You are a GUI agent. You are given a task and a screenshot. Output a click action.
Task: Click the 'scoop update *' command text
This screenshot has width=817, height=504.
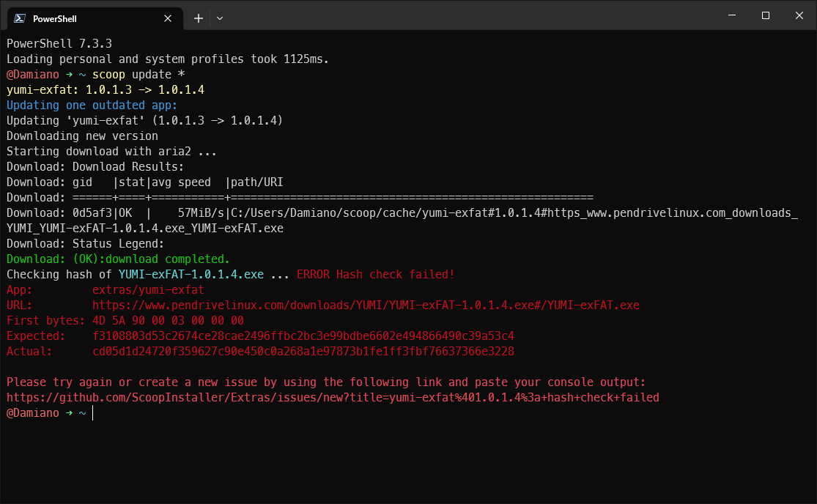[x=138, y=75]
